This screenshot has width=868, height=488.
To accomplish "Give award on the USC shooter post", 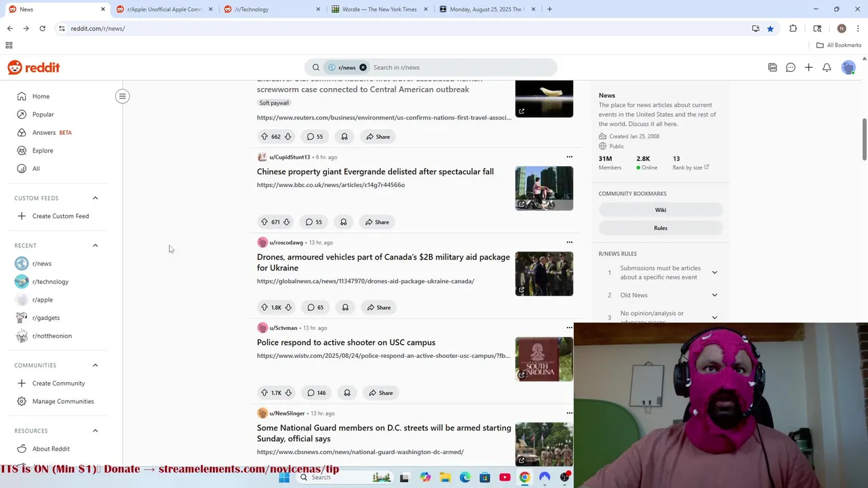I will 347,392.
